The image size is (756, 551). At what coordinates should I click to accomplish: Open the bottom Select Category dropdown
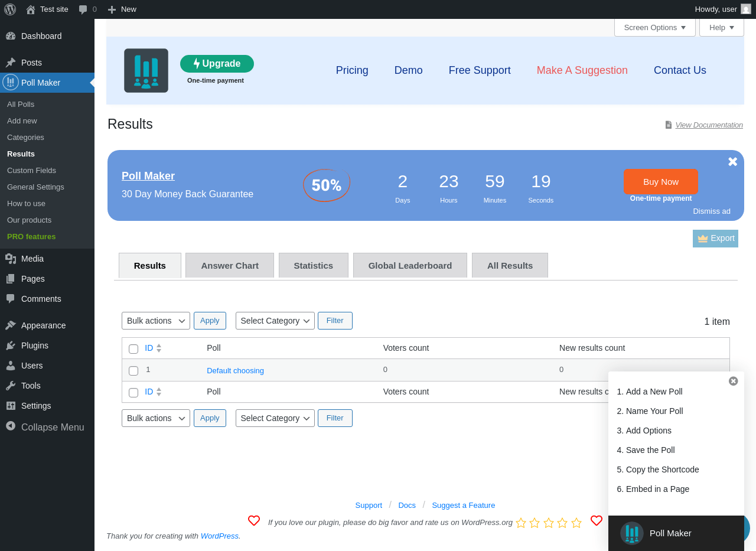275,418
